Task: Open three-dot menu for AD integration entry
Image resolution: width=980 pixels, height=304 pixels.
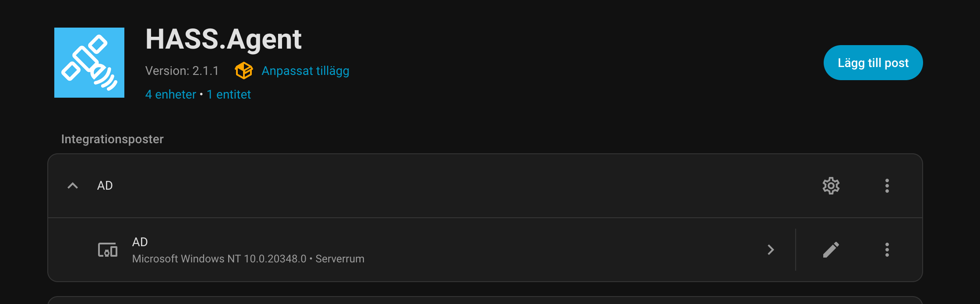Action: (887, 186)
